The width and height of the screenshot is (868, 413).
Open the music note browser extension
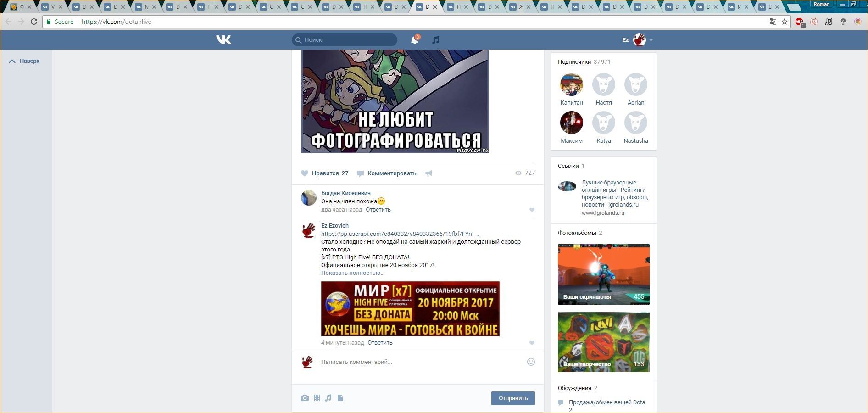pyautogui.click(x=829, y=22)
